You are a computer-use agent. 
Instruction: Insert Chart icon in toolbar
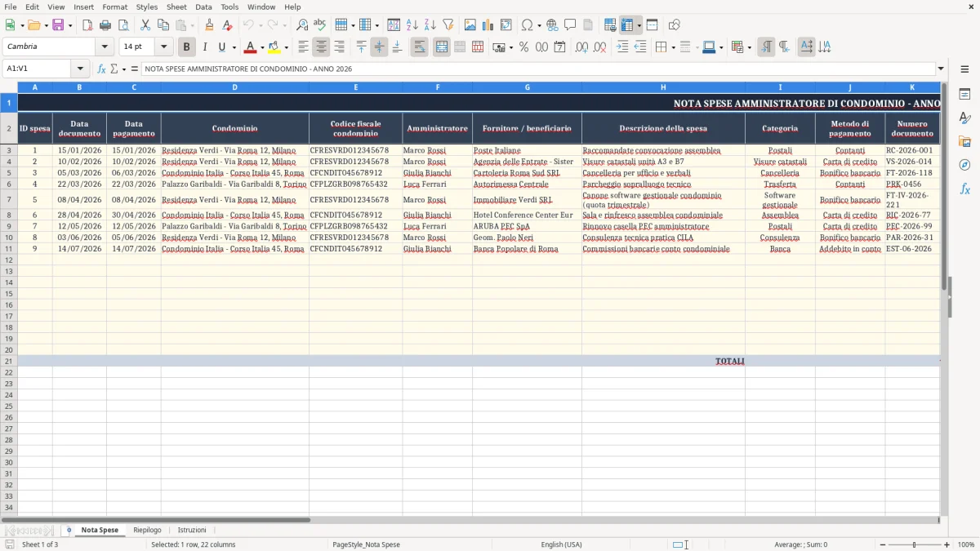click(488, 25)
